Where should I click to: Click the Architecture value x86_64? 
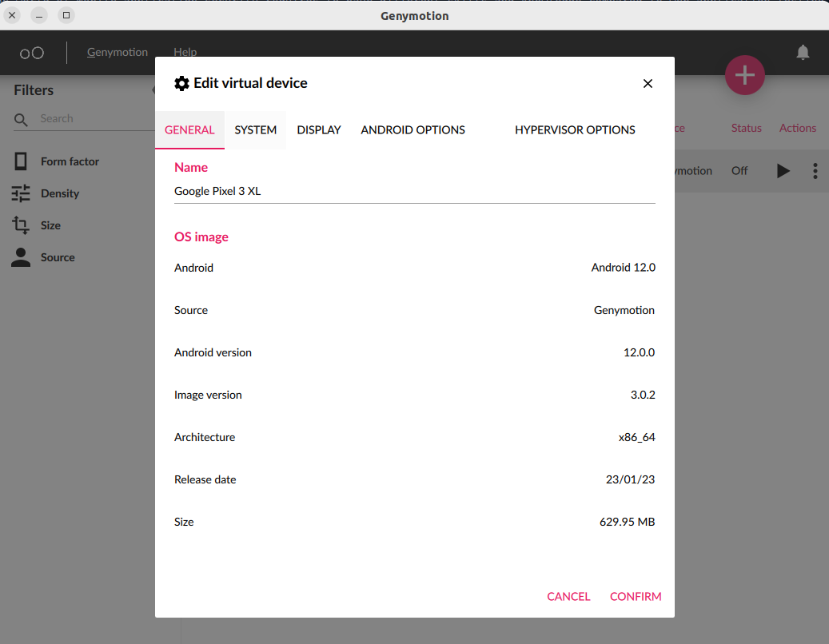coord(636,437)
